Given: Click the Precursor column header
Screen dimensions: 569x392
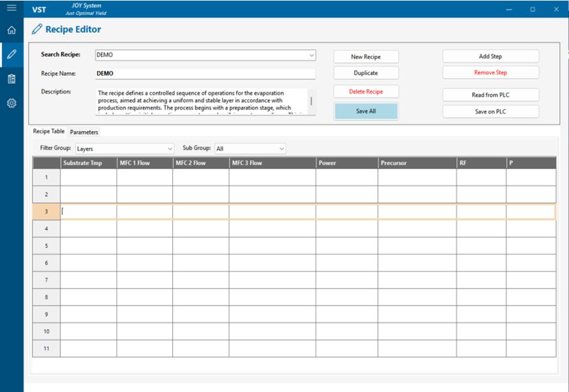Looking at the screenshot, I should [x=417, y=163].
